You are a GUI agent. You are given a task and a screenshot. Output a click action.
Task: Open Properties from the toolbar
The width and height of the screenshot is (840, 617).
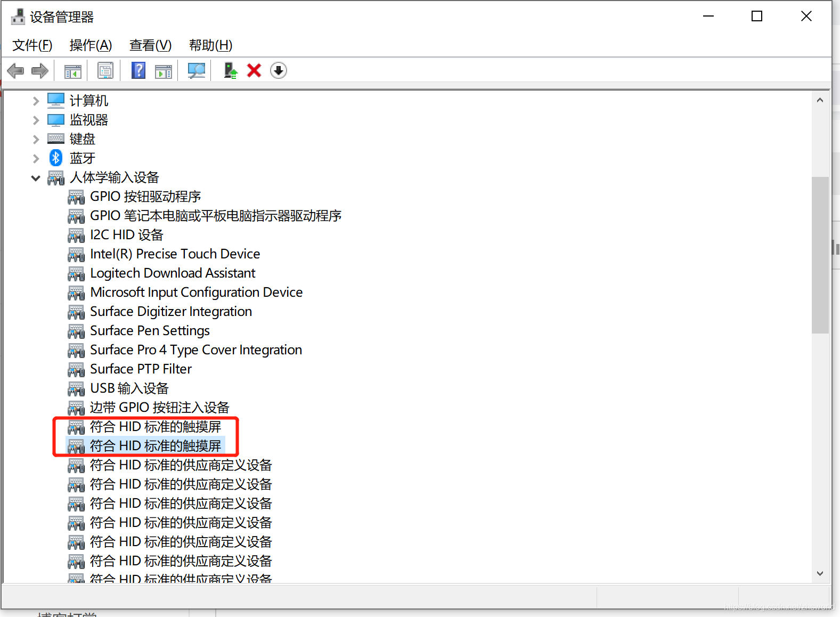pyautogui.click(x=105, y=70)
